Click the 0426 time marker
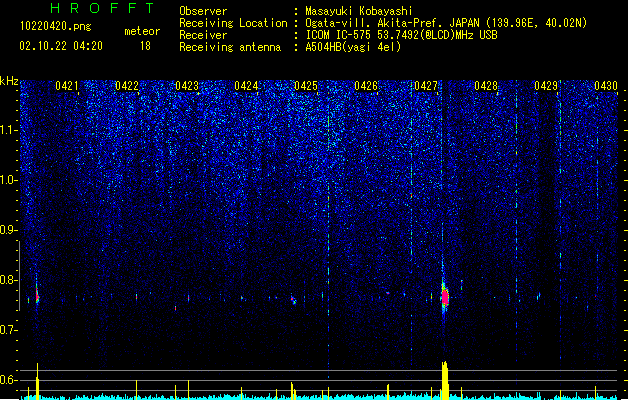 366,86
